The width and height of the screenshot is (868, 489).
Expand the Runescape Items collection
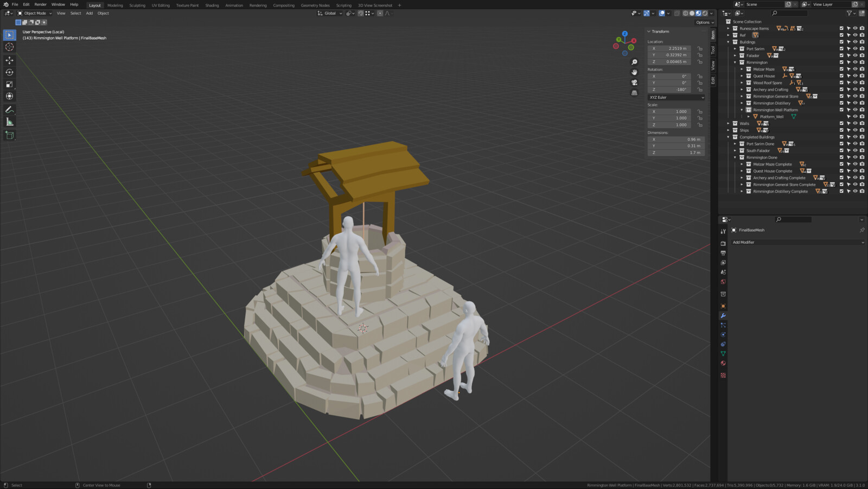coord(729,28)
